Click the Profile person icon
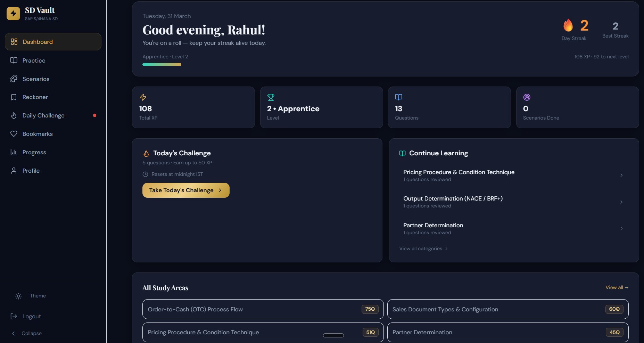This screenshot has width=644, height=343. 14,171
